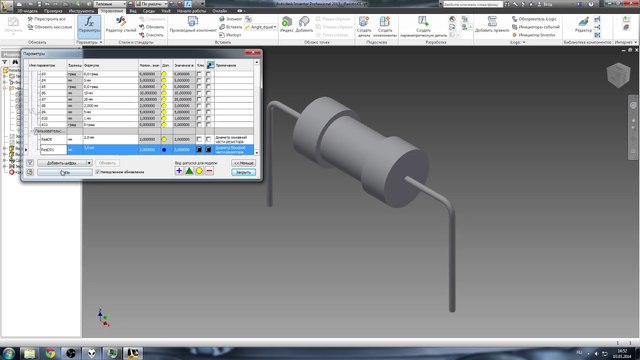Viewport: 640px width, 360px height.
Task: Open the Angle_equal dropdown in the ribbon
Action: pos(275,27)
